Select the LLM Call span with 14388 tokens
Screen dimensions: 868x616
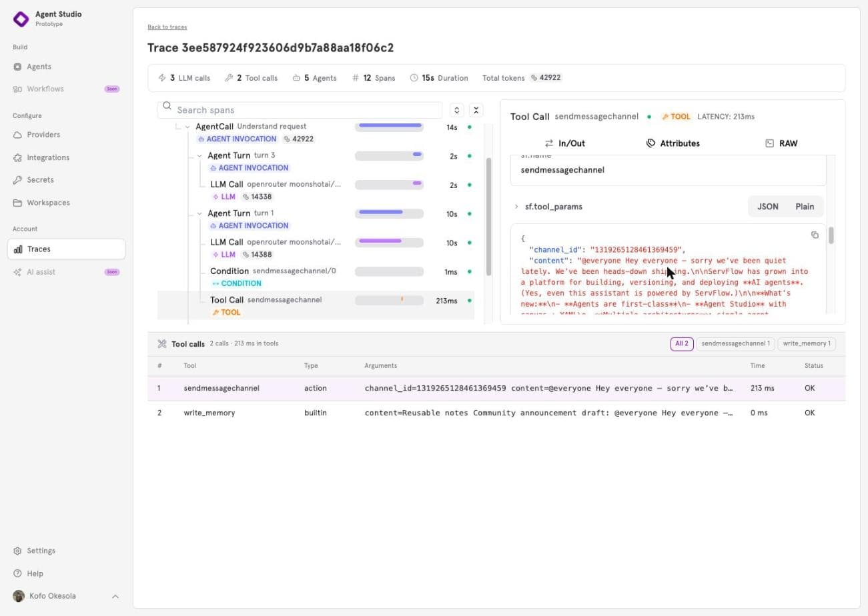pos(316,248)
